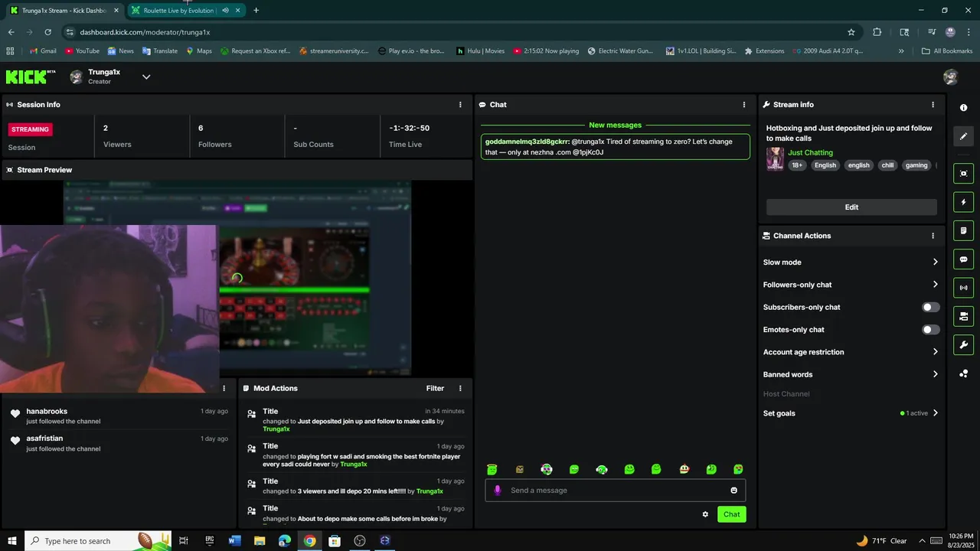Screen dimensions: 980x551
Task: Open File Explorer from taskbar
Action: [260, 541]
